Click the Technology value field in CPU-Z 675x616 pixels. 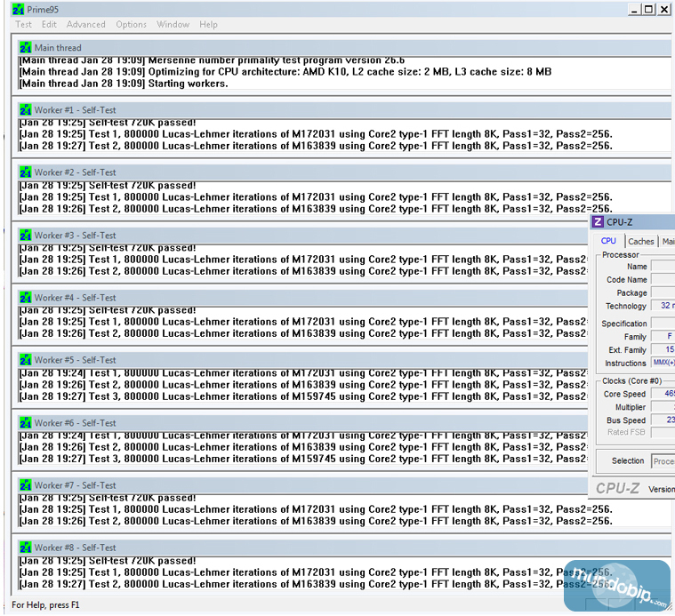click(663, 306)
